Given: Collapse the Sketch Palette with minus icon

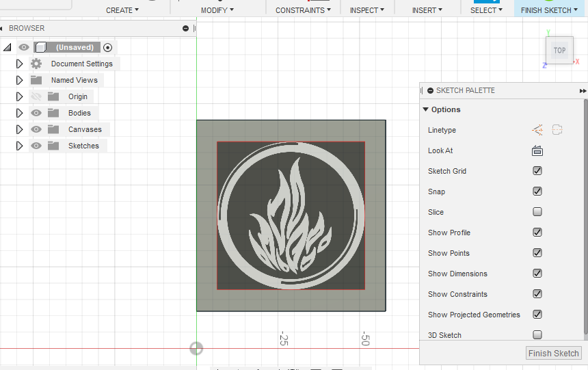Looking at the screenshot, I should 431,90.
